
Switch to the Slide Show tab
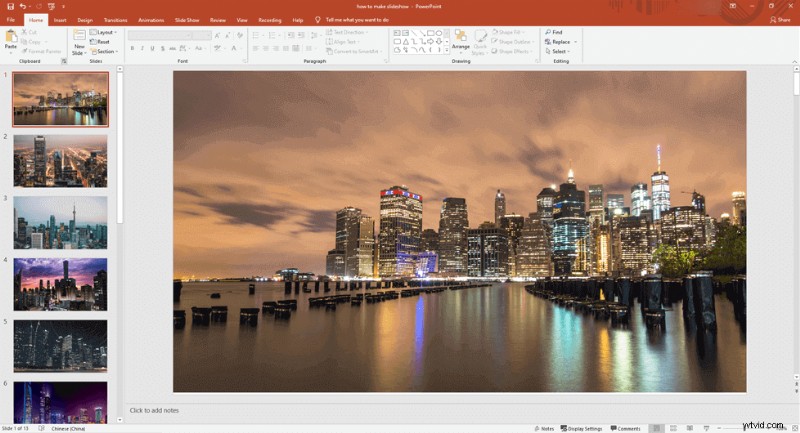pyautogui.click(x=187, y=20)
